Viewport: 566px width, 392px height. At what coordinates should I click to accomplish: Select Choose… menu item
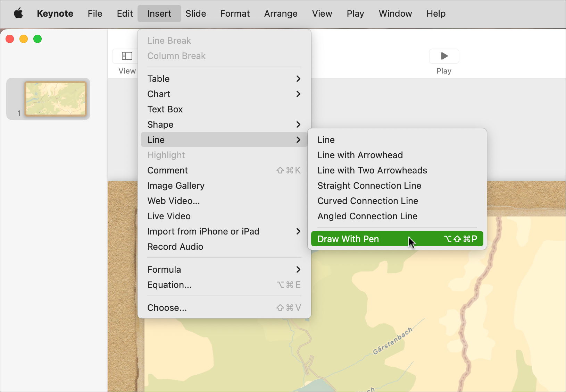tap(224, 308)
